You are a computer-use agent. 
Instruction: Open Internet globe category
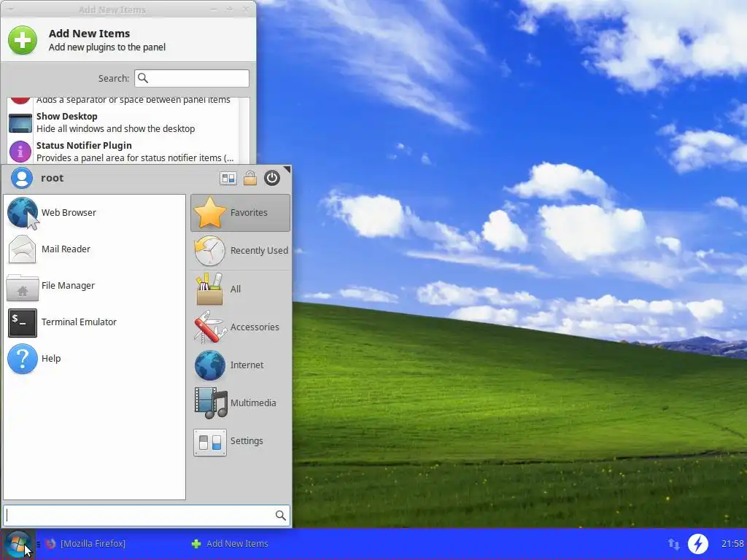(x=240, y=365)
